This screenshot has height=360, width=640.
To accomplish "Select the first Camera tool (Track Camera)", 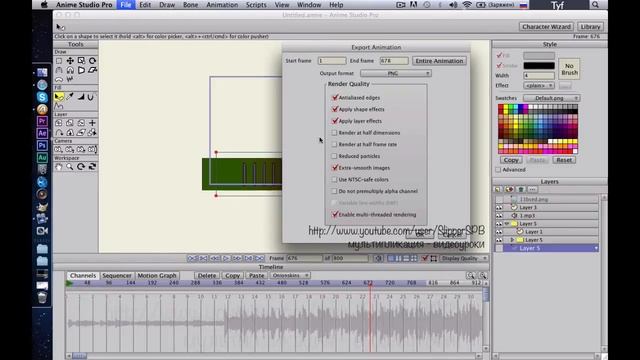I will 59,149.
